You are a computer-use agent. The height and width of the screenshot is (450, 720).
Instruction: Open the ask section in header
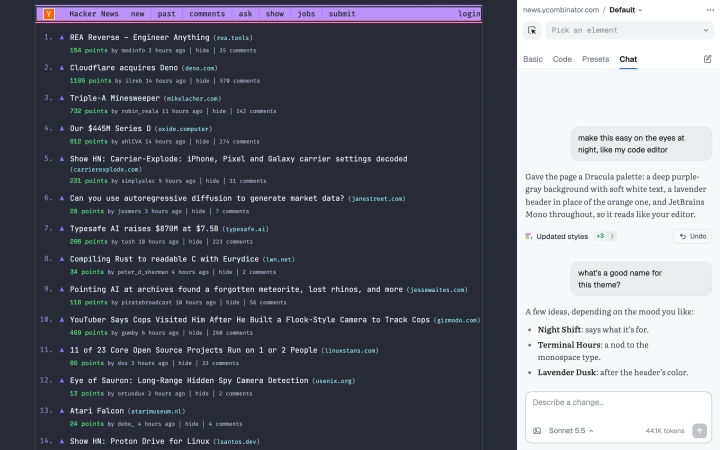coord(245,14)
